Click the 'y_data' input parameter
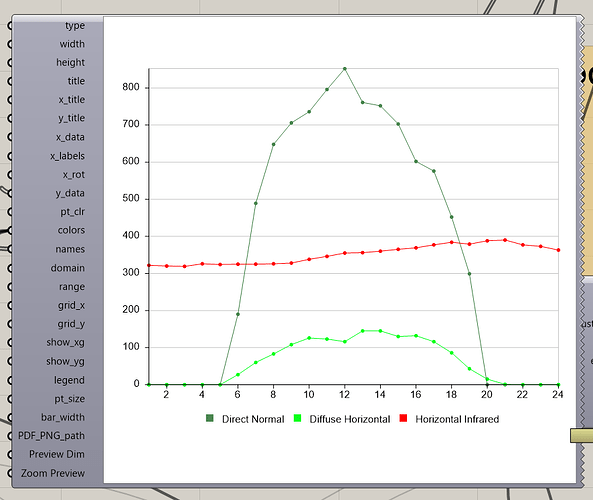This screenshot has width=593, height=500. (x=70, y=193)
